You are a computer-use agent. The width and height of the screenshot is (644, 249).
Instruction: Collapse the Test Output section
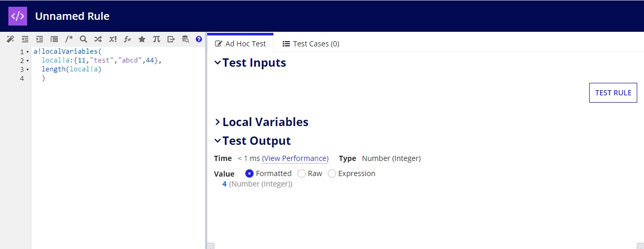[x=218, y=141]
